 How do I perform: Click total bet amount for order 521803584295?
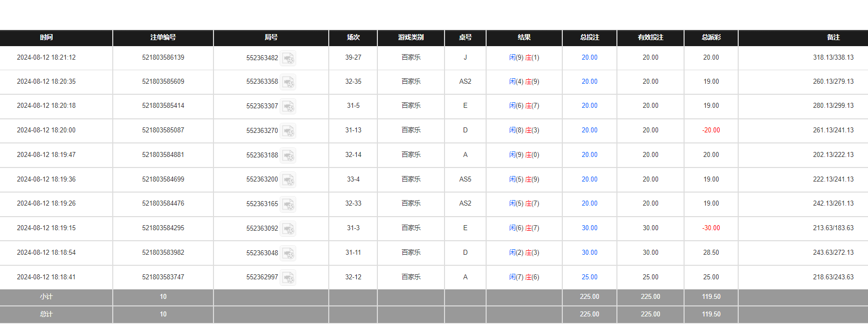pos(589,228)
